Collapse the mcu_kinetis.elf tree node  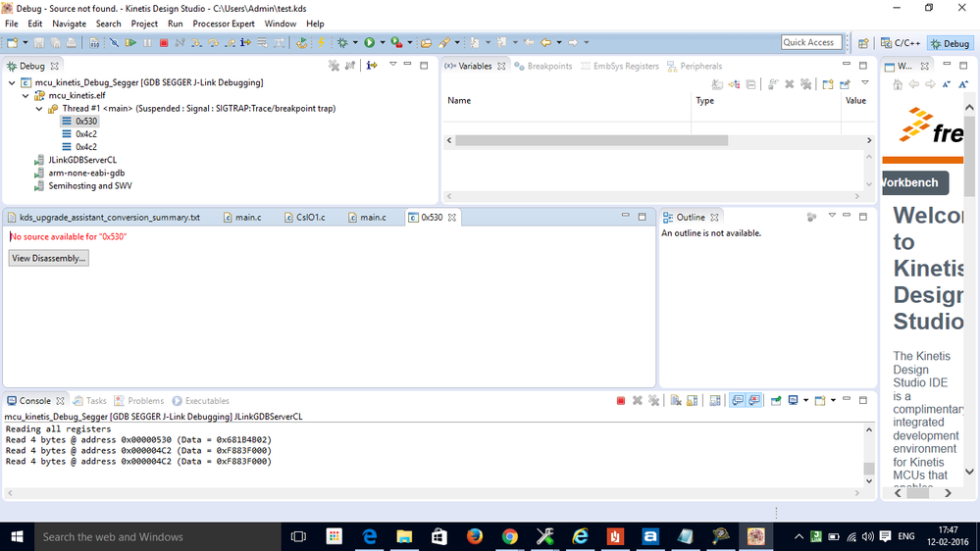click(26, 95)
